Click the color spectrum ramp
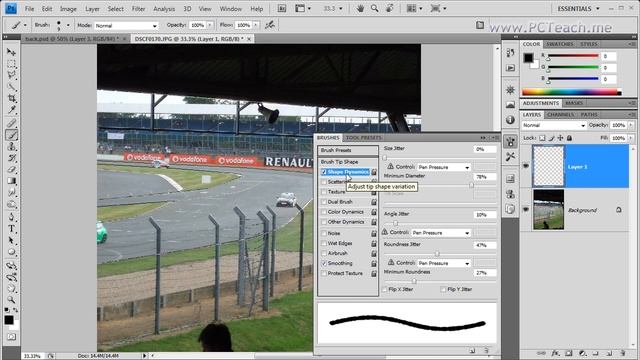The width and height of the screenshot is (640, 360). click(x=571, y=92)
